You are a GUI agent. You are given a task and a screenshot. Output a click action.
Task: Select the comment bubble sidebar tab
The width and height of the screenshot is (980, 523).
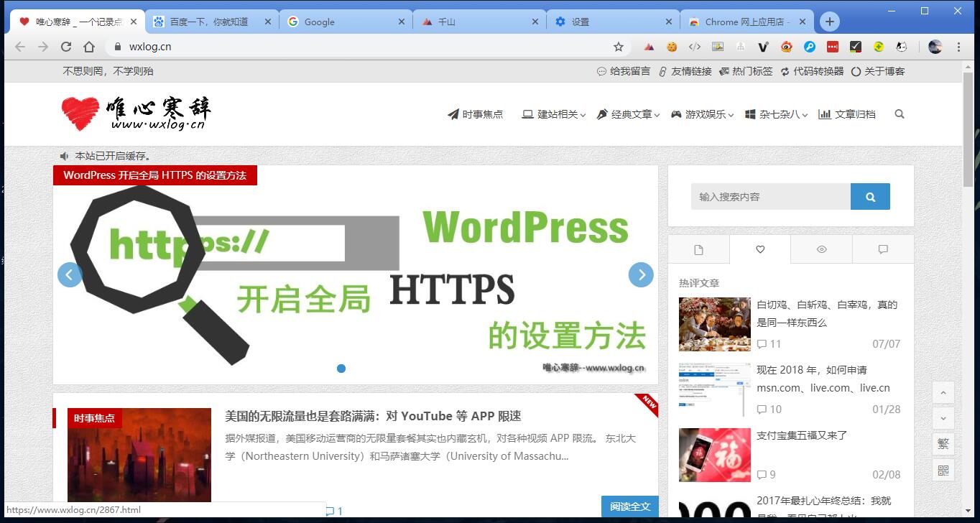(883, 249)
